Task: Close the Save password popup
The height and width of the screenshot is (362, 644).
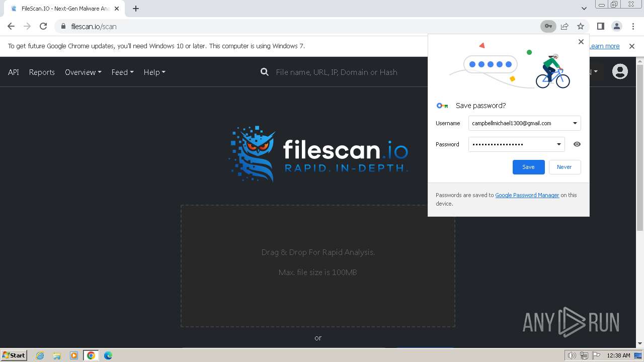Action: point(581,42)
